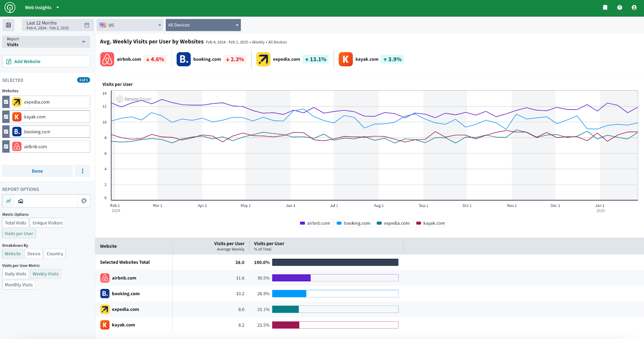Uncheck the booking.com checkbox
644x339 pixels.
[6, 132]
